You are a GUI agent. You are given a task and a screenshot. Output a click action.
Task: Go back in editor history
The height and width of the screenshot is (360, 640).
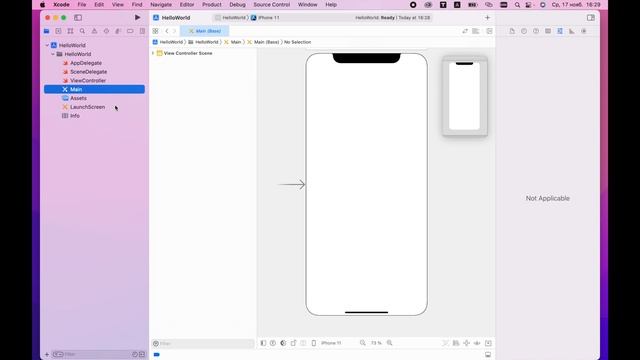coord(167,31)
